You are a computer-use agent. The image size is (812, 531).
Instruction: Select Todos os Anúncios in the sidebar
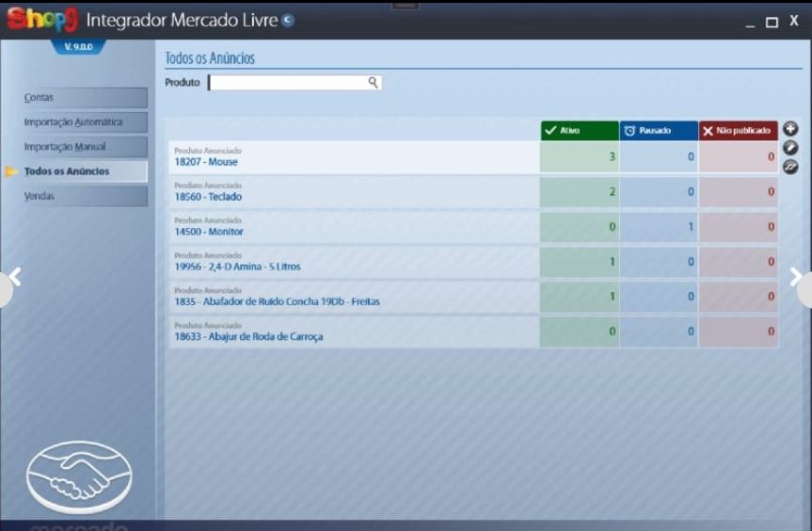click(85, 171)
